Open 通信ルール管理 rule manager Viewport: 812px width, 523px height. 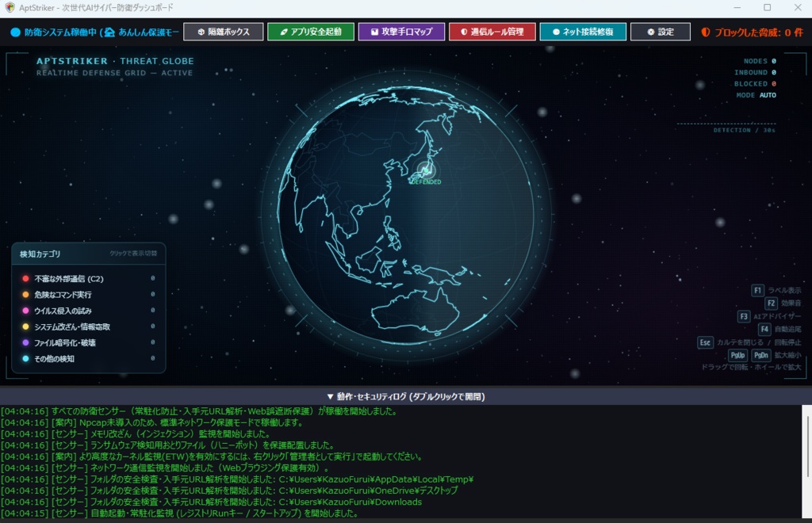(x=492, y=32)
